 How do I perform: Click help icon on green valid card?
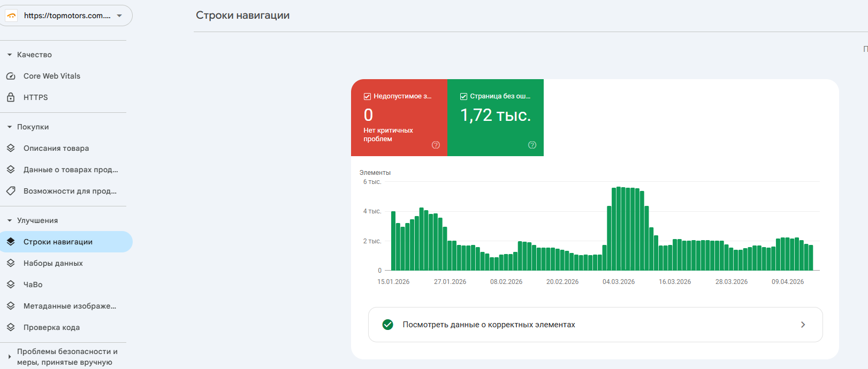[x=532, y=145]
